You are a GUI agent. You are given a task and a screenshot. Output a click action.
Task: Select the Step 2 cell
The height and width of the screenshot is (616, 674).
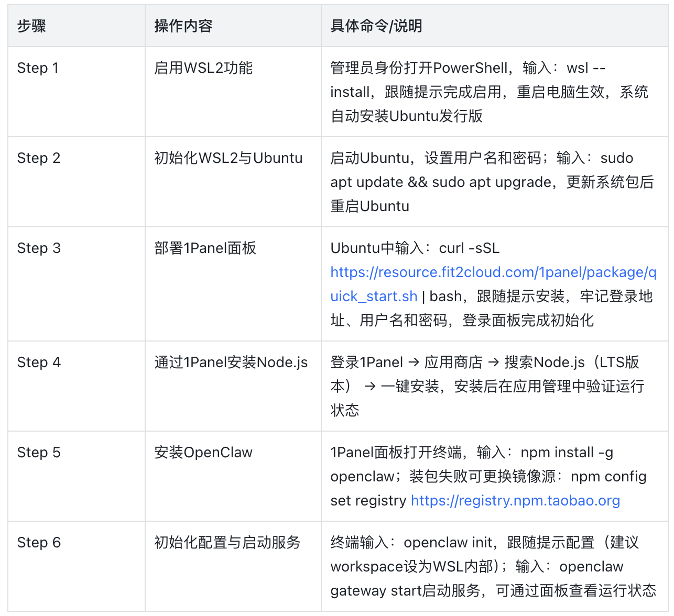(x=38, y=158)
